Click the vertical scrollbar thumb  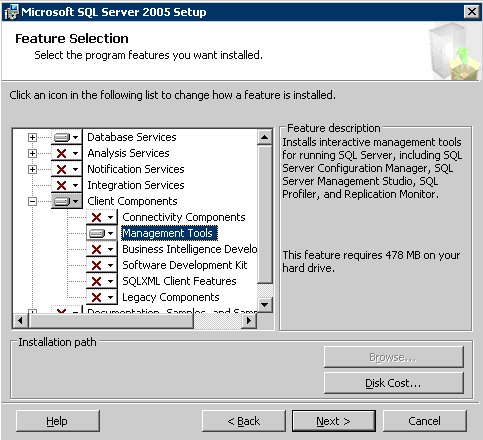265,214
